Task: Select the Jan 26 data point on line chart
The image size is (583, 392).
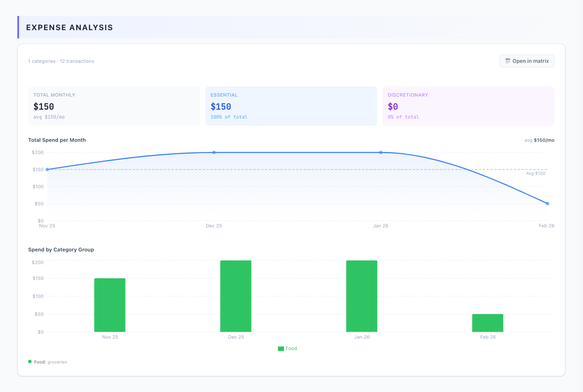Action: point(381,152)
